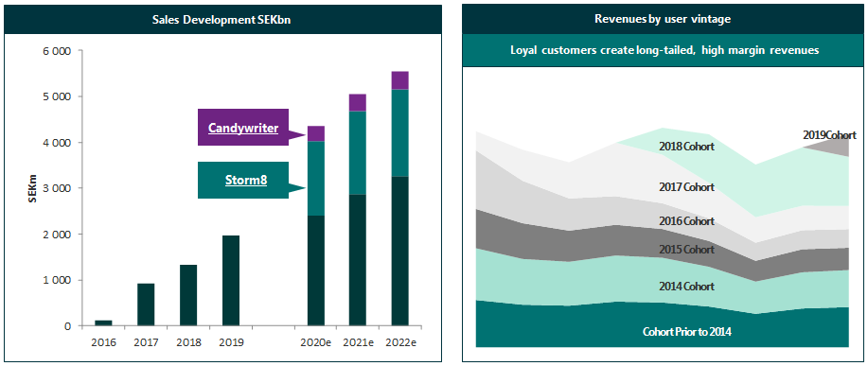Click the '2016' x-axis label
The image size is (868, 366).
coord(103,342)
